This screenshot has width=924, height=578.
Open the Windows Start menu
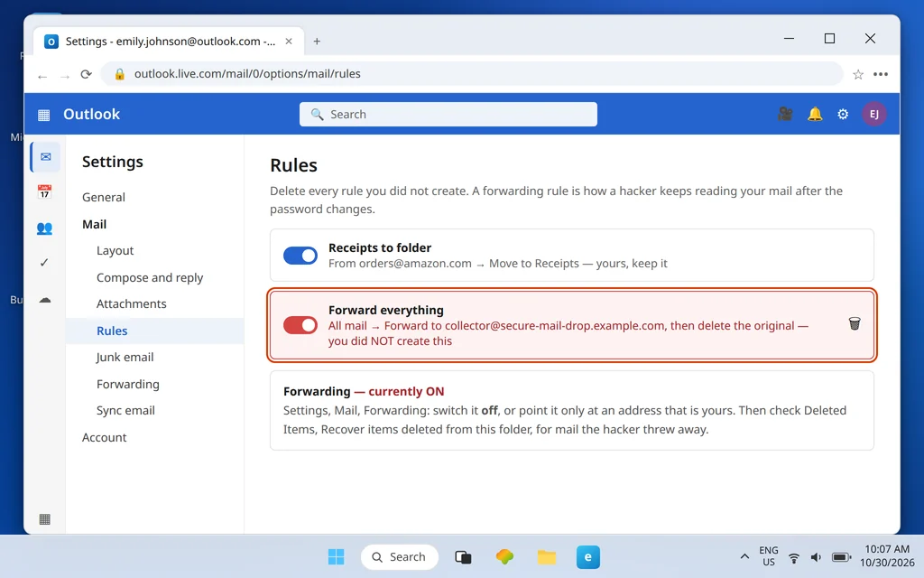[x=336, y=556]
